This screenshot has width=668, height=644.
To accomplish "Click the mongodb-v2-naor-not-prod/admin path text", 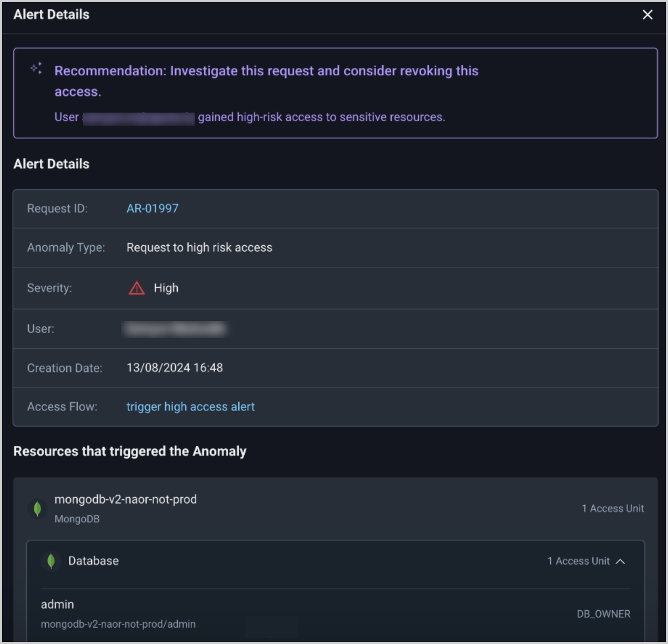I will tap(118, 624).
